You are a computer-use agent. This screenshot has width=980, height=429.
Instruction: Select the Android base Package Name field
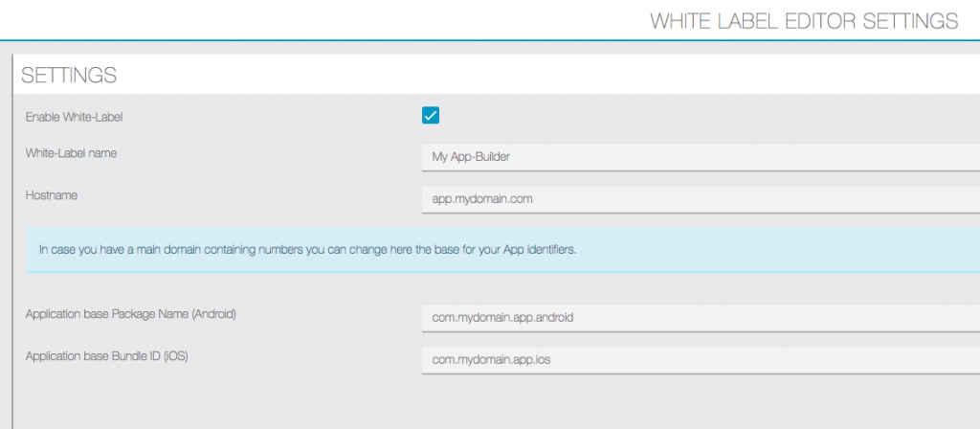699,317
